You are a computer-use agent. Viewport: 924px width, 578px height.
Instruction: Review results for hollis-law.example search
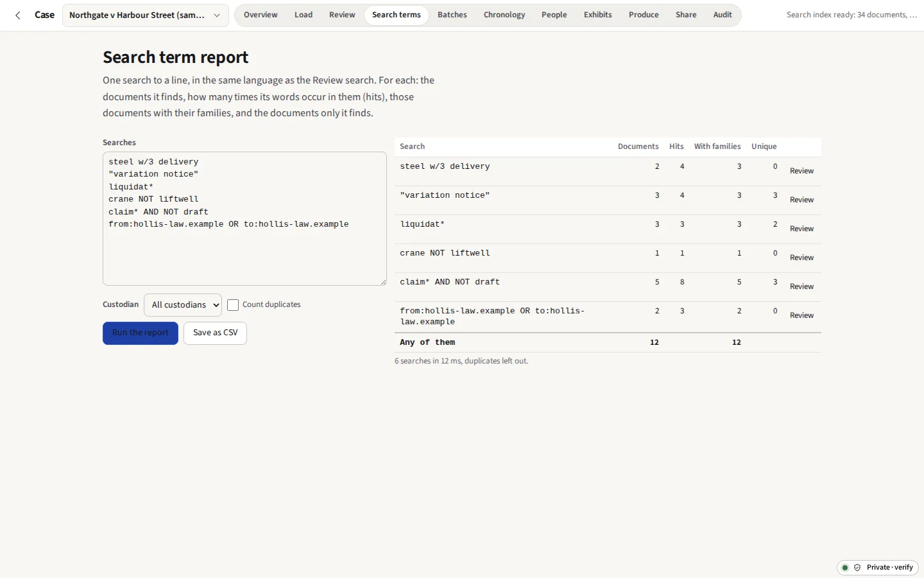click(x=801, y=315)
